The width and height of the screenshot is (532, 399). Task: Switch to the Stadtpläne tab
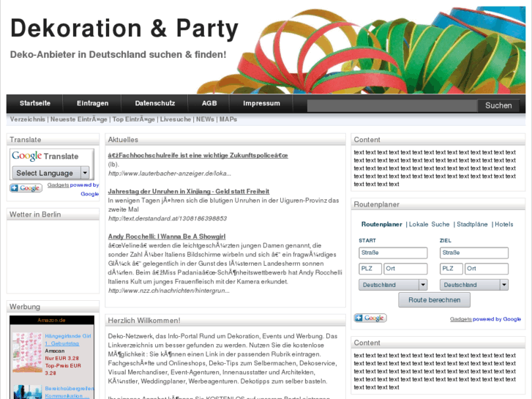(472, 224)
